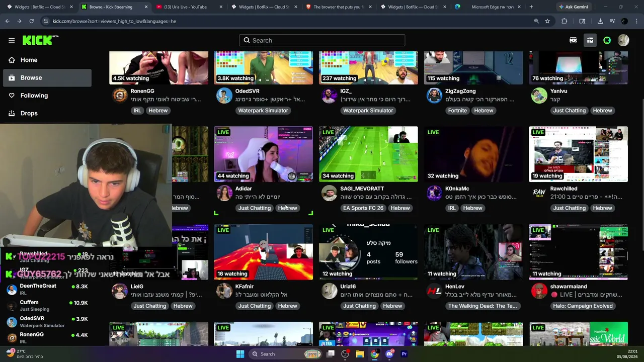644x362 pixels.
Task: Click the zoom magnifier in the address bar
Action: (x=536, y=21)
